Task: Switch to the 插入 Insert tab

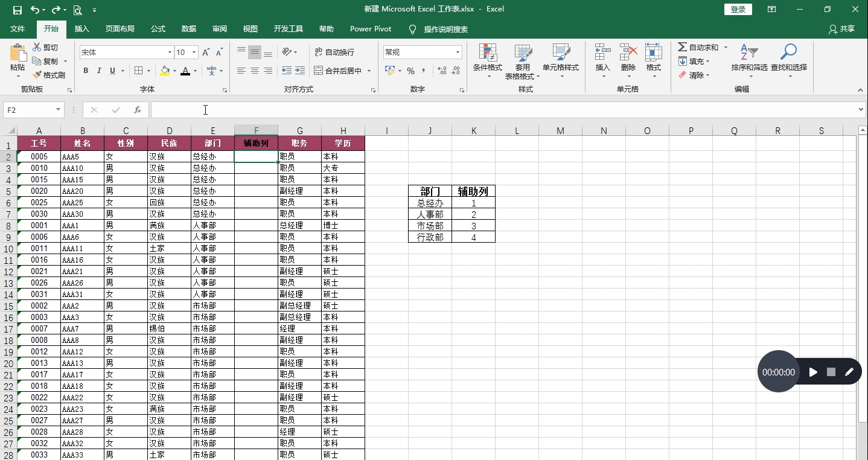Action: [x=81, y=29]
